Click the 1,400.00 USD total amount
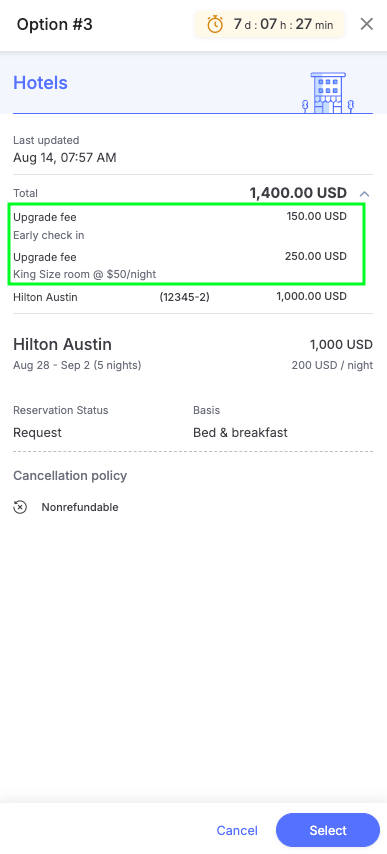Image resolution: width=387 pixels, height=854 pixels. [x=298, y=193]
